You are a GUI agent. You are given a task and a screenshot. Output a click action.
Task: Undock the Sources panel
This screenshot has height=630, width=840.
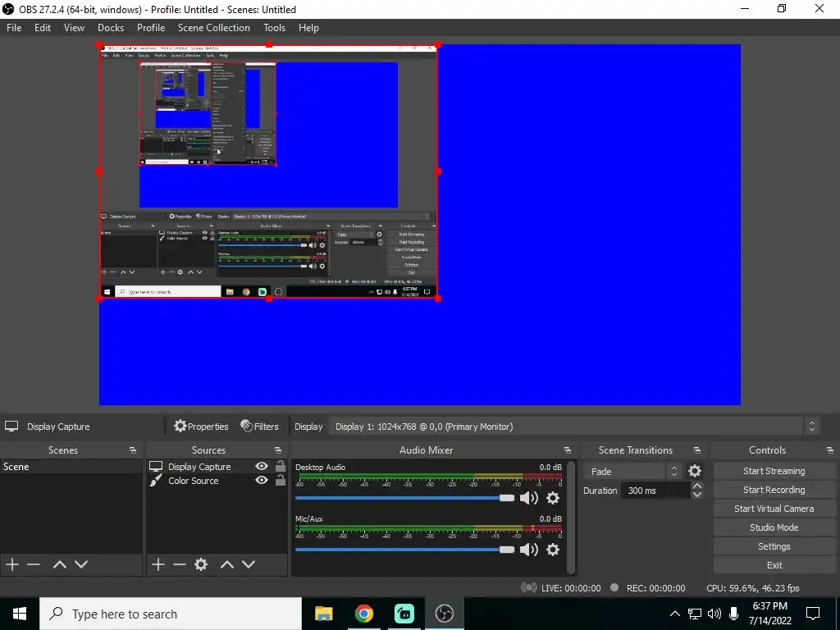click(278, 450)
